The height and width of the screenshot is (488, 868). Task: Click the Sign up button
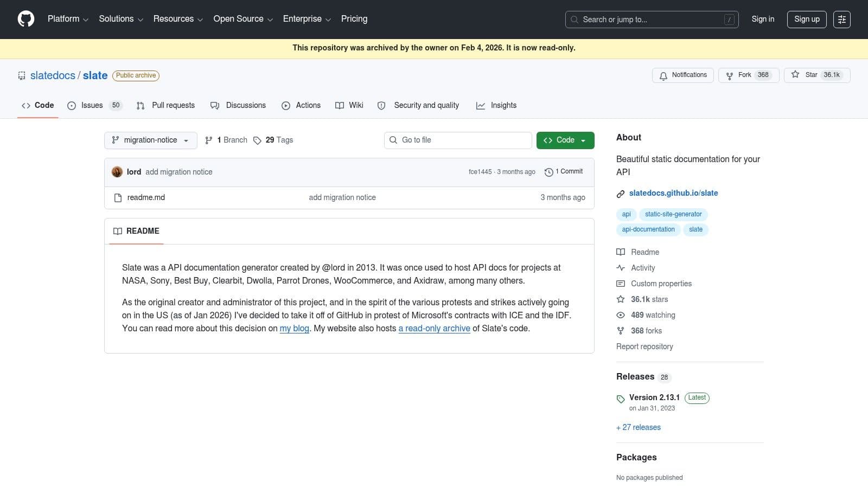(x=807, y=20)
